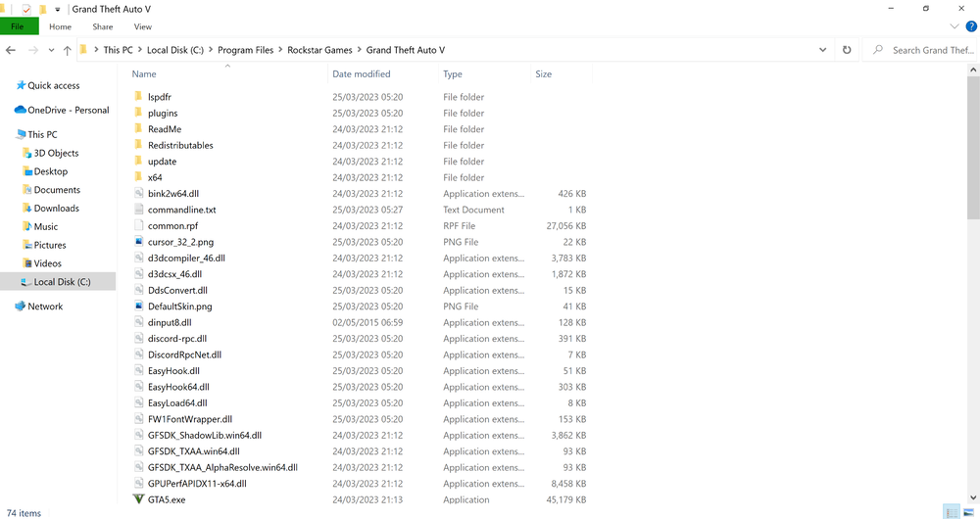The height and width of the screenshot is (519, 980).
Task: Click the DefaultSkin.png image icon
Action: pos(139,307)
